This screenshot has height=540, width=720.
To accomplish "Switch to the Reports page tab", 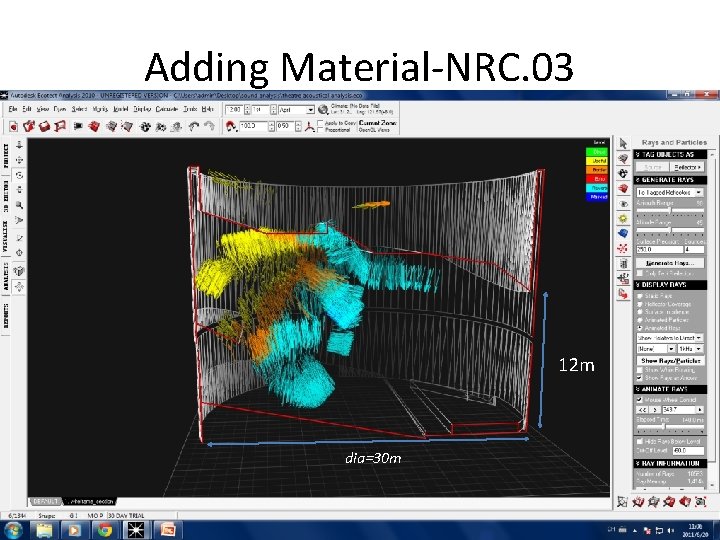I will pyautogui.click(x=6, y=315).
